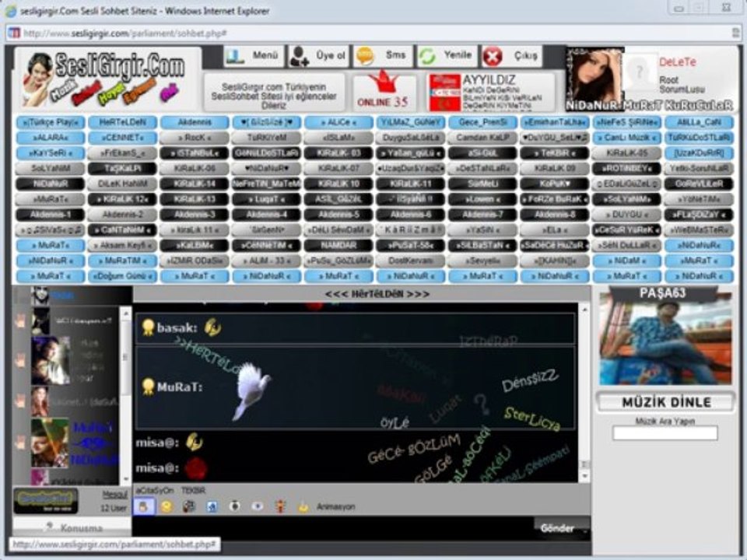747x560 pixels.
Task: Open the Meşgul status link
Action: click(115, 495)
